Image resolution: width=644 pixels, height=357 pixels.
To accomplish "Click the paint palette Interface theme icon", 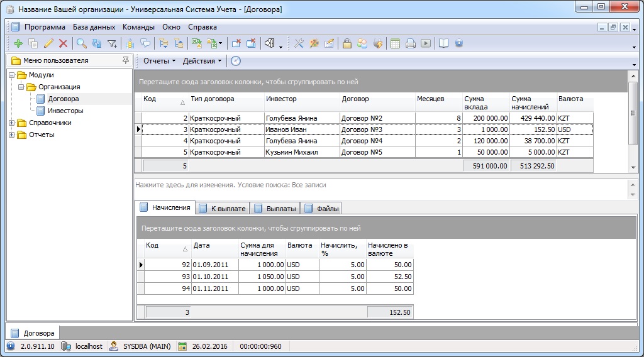I will point(314,43).
